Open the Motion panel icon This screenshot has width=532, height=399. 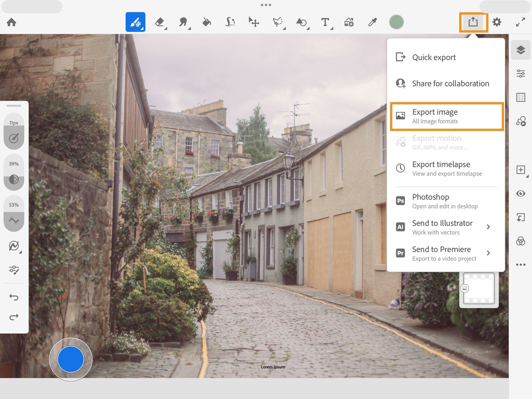point(521,121)
